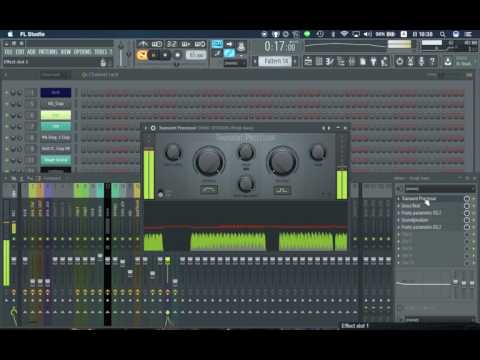Image resolution: width=480 pixels, height=360 pixels.
Task: Open macOS Spotlight search magnifier
Action: pos(442,34)
